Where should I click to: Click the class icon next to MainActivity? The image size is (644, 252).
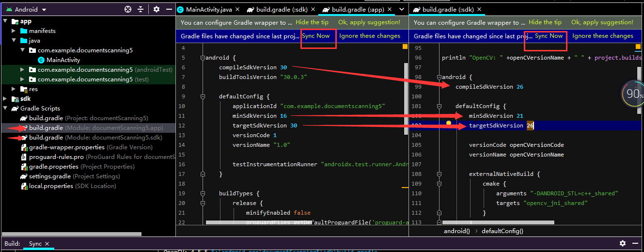pyautogui.click(x=41, y=60)
